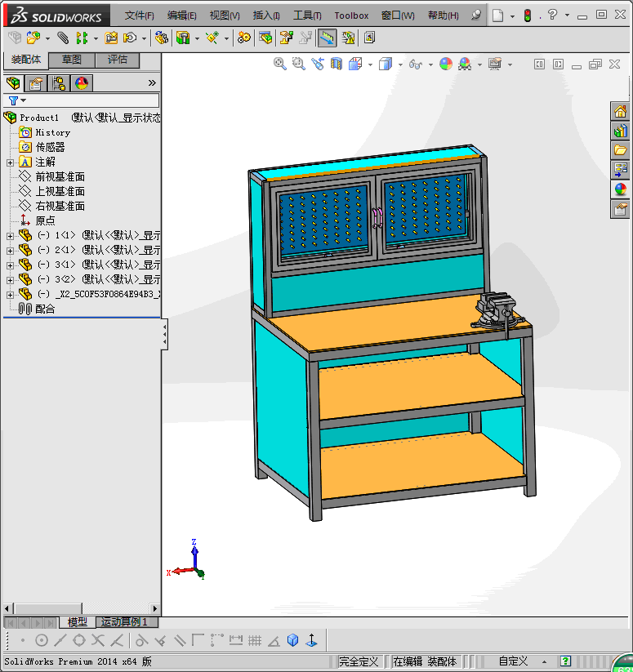Select the 配合 mates folder

pyautogui.click(x=45, y=309)
